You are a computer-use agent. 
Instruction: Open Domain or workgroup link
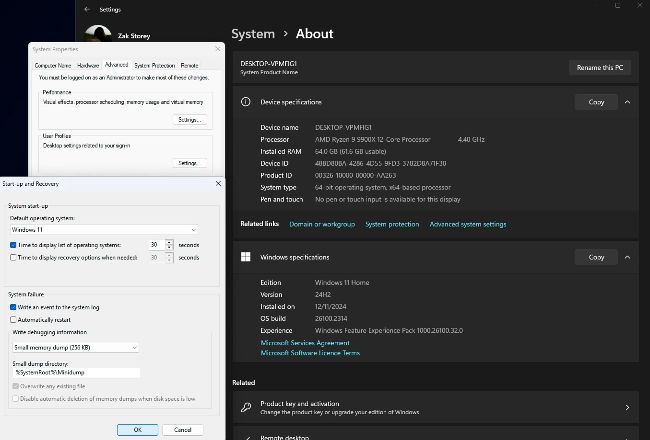[322, 224]
